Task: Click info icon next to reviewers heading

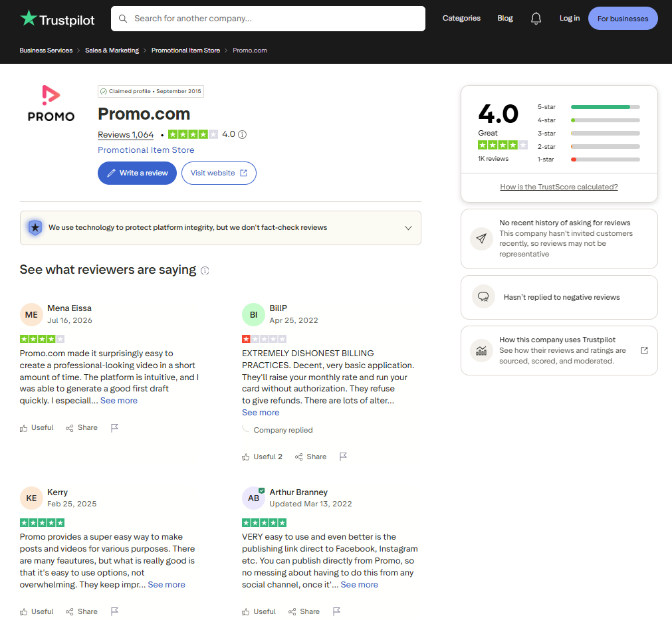Action: coord(205,270)
